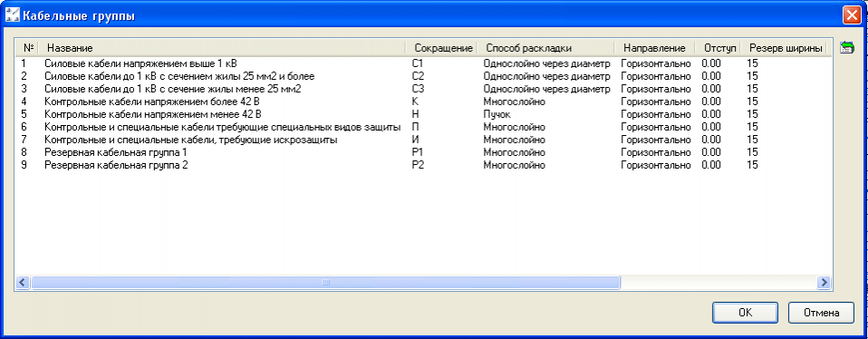The image size is (868, 339).
Task: Click row number 5
Action: pos(24,114)
